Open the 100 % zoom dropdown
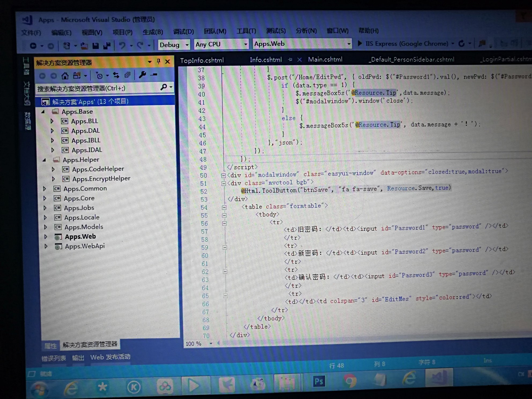This screenshot has width=532, height=399. (211, 343)
